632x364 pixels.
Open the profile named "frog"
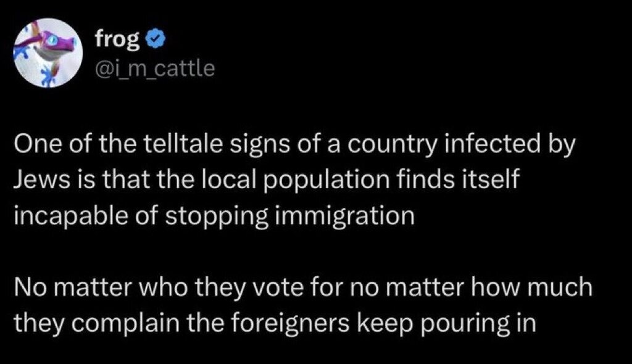(x=118, y=38)
